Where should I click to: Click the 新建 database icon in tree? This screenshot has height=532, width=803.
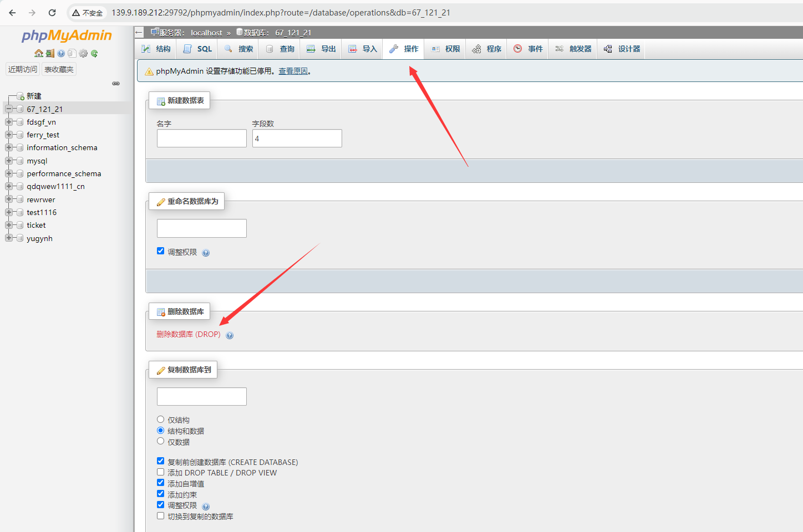point(21,96)
